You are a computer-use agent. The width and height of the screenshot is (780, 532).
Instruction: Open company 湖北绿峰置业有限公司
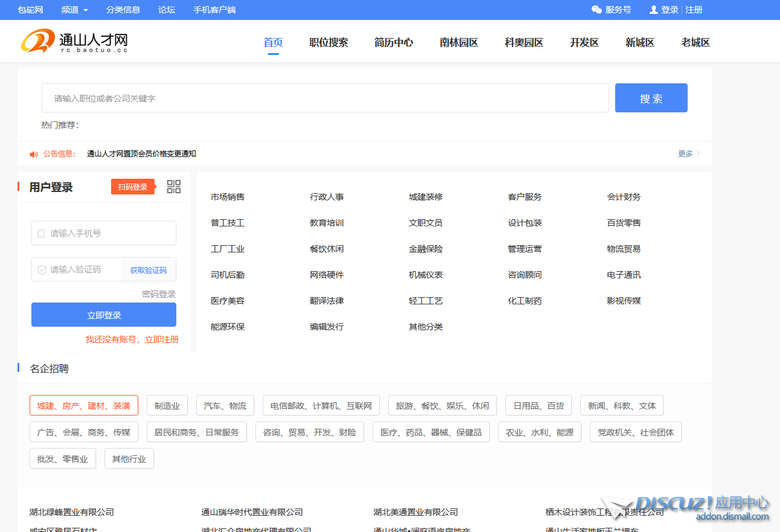[72, 512]
